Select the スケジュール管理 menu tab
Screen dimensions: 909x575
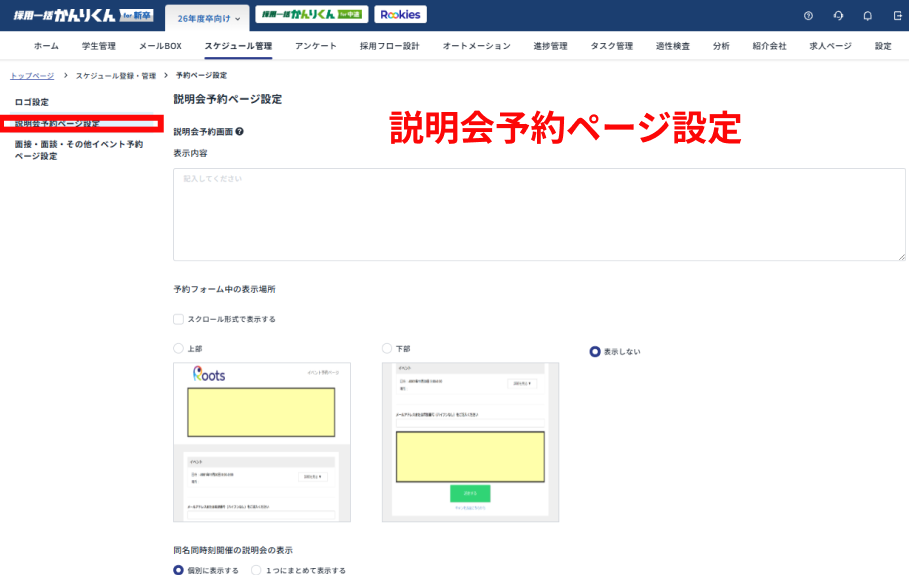click(x=238, y=46)
